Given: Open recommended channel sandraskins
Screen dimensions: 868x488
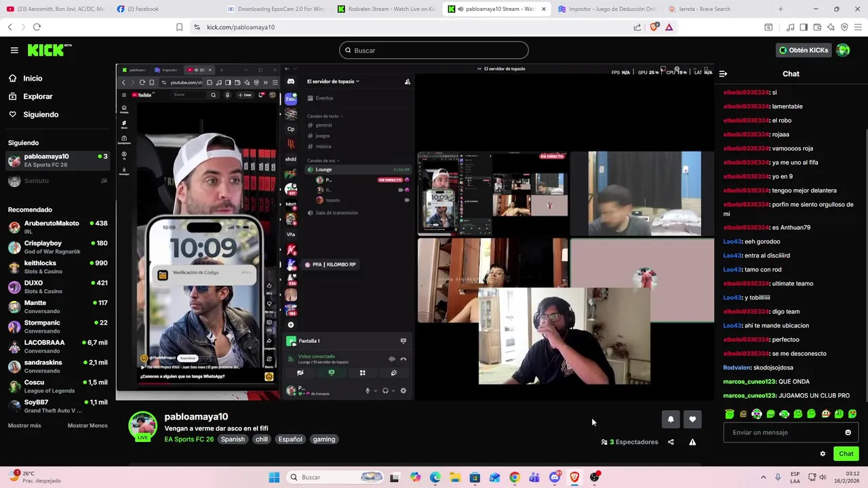Looking at the screenshot, I should (x=58, y=366).
